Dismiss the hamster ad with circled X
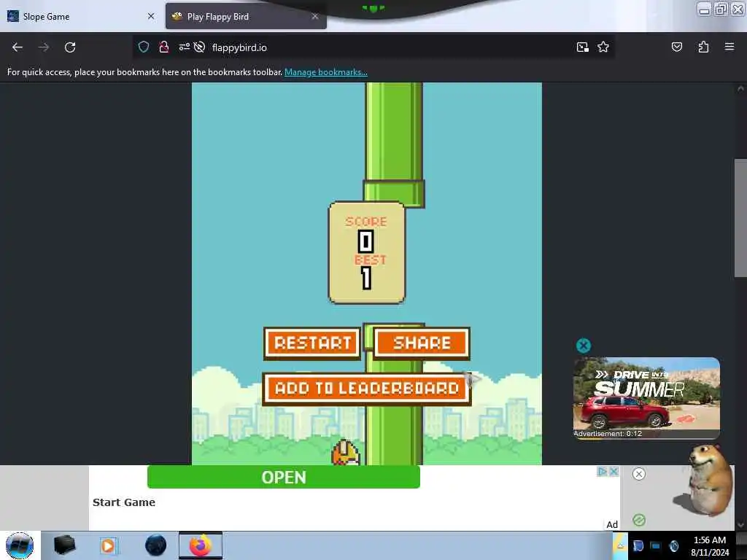Viewport: 747px width, 560px height. [639, 474]
